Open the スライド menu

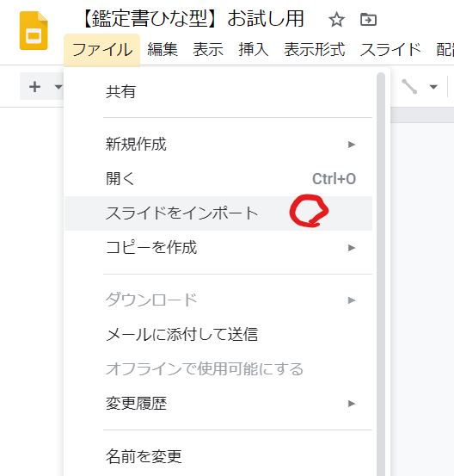390,49
